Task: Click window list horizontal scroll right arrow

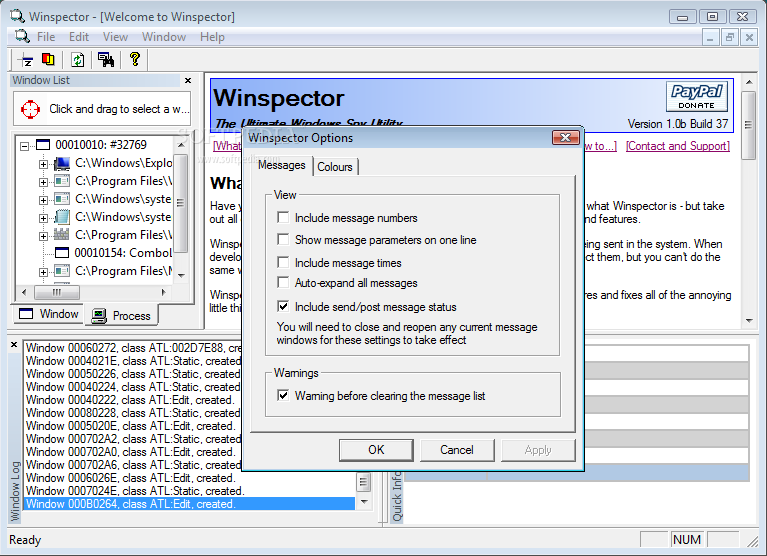Action: pos(164,292)
